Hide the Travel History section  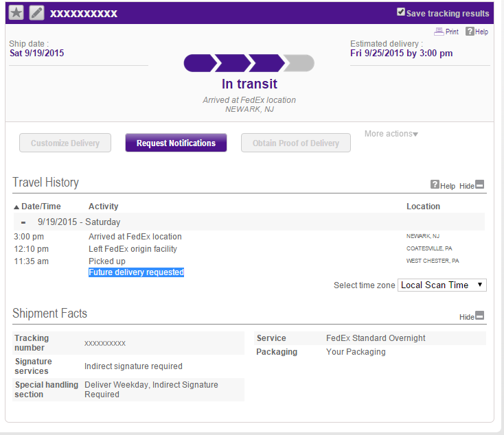[x=472, y=185]
